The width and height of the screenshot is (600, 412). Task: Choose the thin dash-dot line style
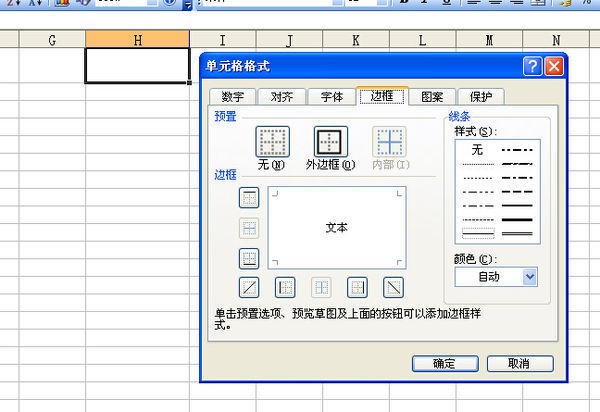[478, 206]
